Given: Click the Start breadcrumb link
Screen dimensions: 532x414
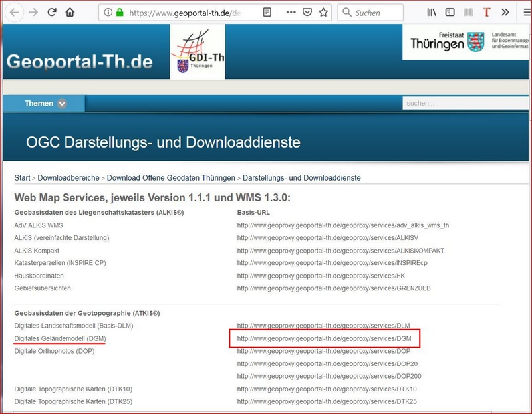Looking at the screenshot, I should [x=22, y=178].
